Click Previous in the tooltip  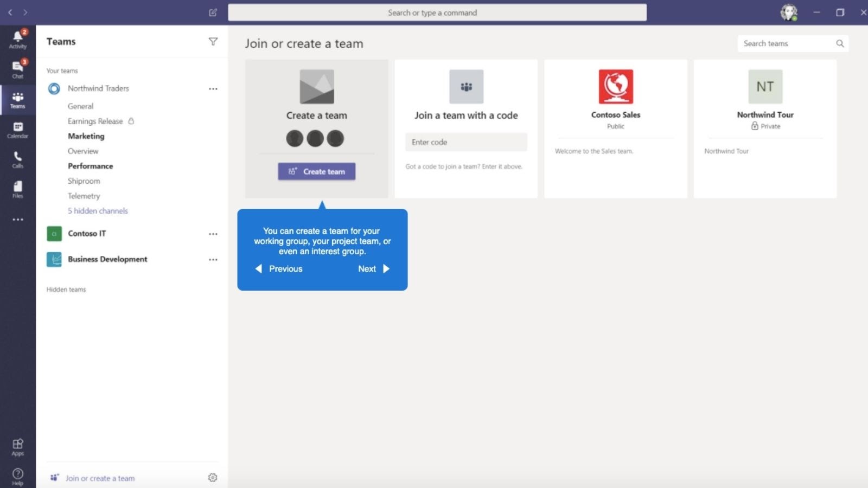coord(279,269)
